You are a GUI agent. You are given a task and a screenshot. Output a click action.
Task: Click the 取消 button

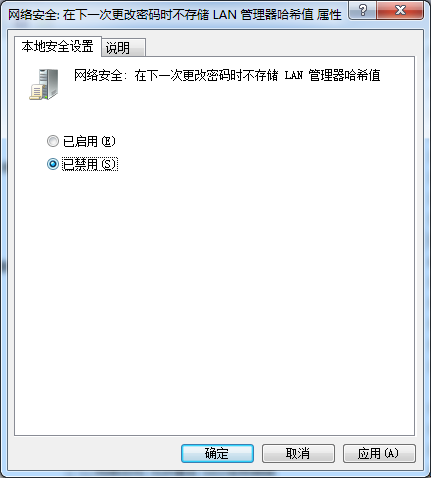(298, 453)
